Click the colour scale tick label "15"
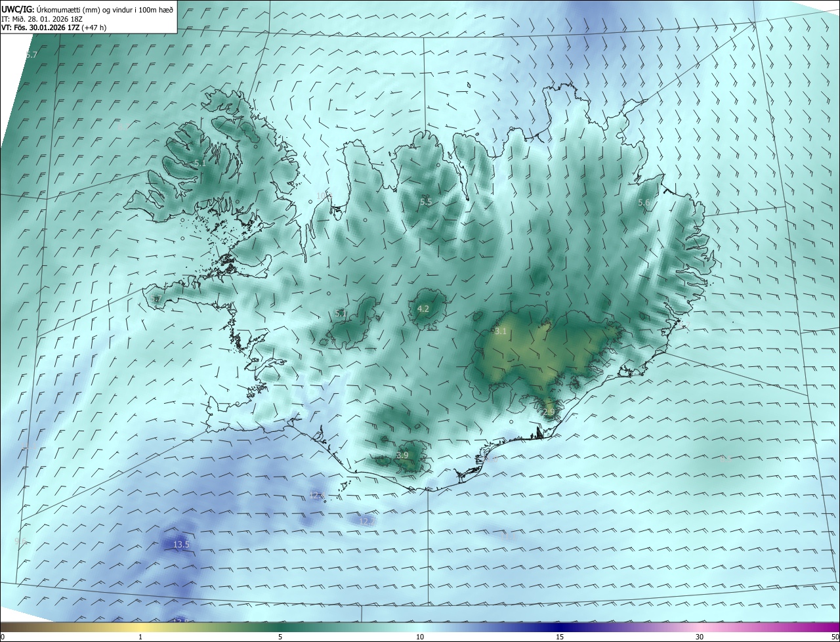 point(560,637)
